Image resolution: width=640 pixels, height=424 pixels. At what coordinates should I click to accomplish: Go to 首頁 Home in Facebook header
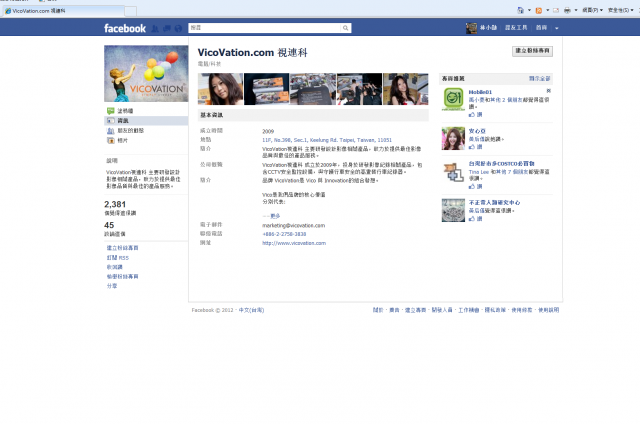(x=541, y=28)
